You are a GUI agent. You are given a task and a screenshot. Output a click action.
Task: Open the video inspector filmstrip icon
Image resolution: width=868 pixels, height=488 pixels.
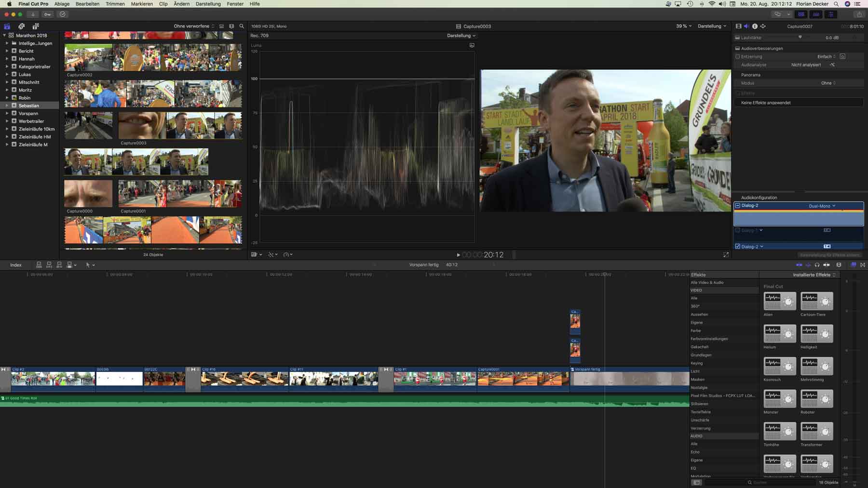[738, 26]
